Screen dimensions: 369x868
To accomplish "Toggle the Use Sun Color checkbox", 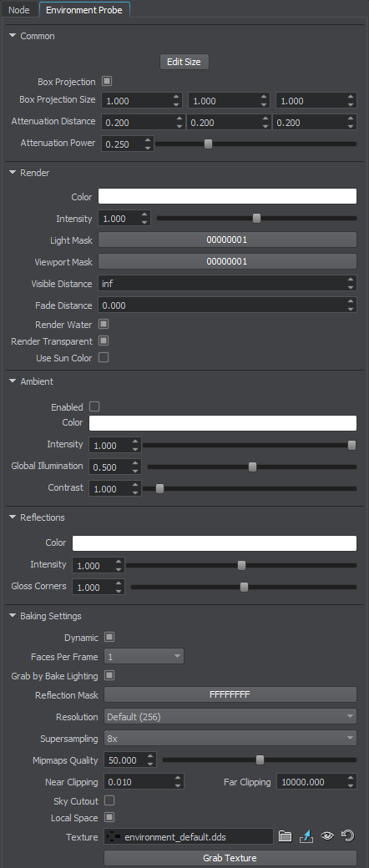I will pos(104,357).
